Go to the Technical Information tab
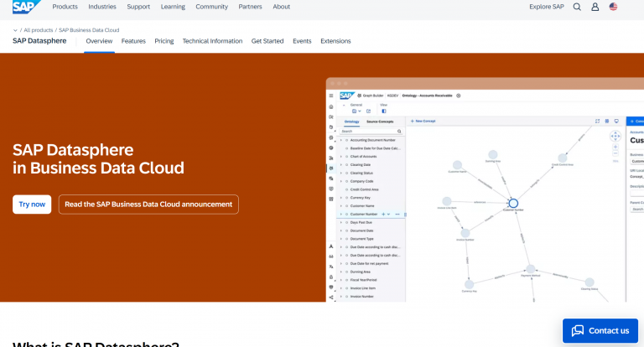Viewport: 644px width, 347px height. (x=212, y=41)
